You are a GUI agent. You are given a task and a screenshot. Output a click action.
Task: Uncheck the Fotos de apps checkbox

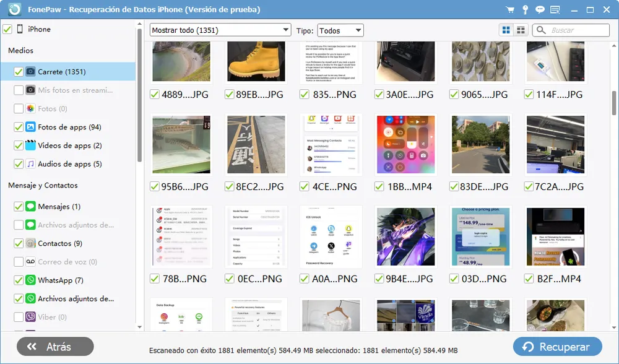tap(19, 128)
